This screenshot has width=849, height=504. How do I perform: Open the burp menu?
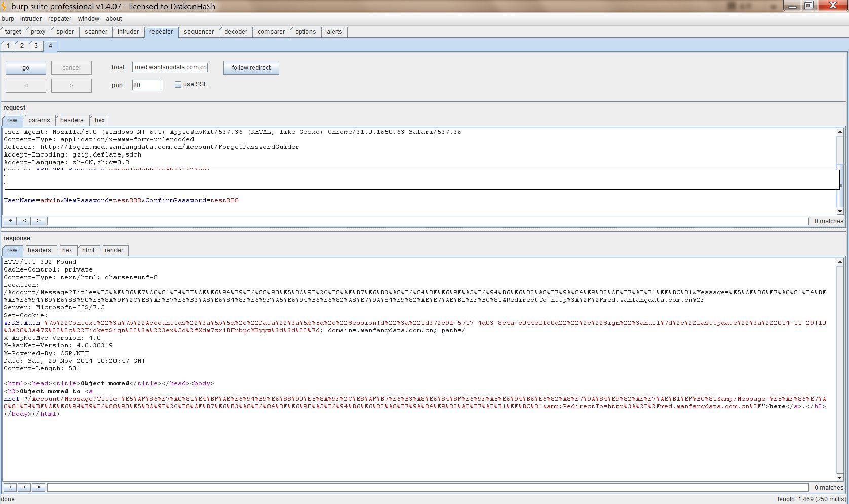tap(8, 19)
